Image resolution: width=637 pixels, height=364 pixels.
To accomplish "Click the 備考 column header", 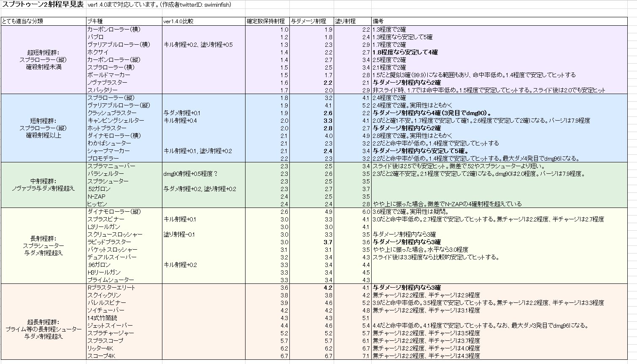I will tap(499, 21).
